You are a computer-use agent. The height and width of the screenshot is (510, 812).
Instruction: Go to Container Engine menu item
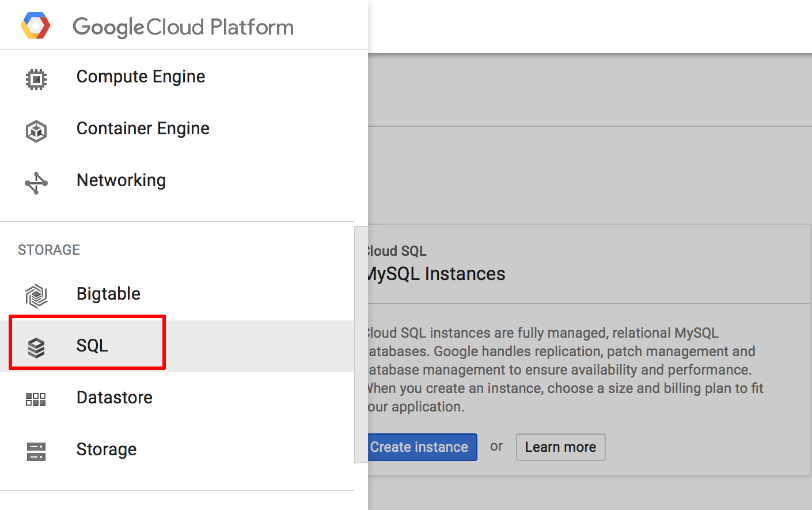click(143, 129)
